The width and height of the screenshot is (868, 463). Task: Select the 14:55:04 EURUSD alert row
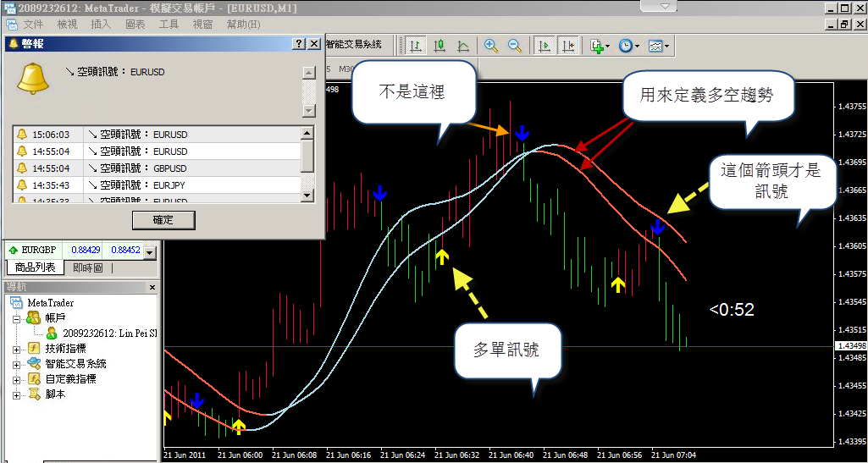coord(157,151)
